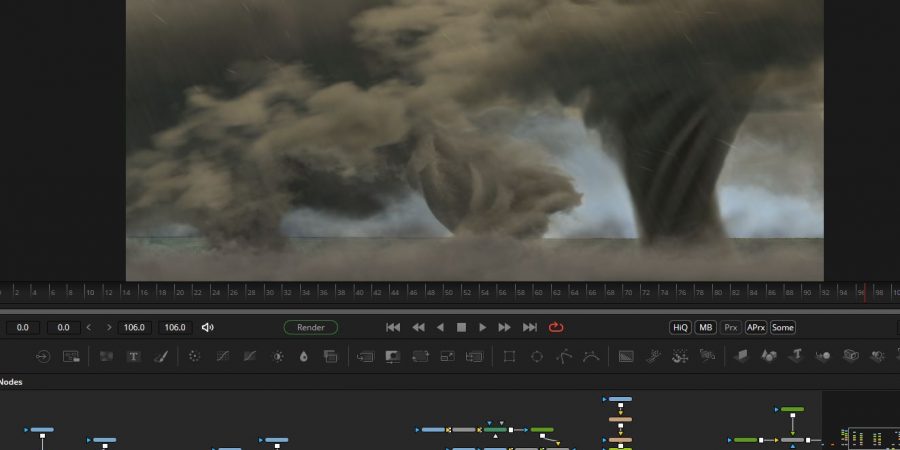Add an Ellipse mask tool
The image size is (900, 450).
[537, 356]
